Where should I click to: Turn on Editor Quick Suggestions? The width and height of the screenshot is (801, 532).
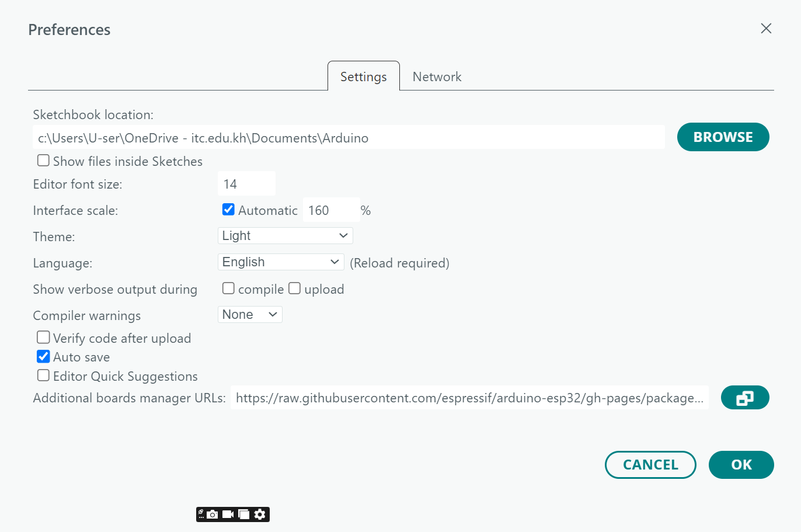coord(43,375)
